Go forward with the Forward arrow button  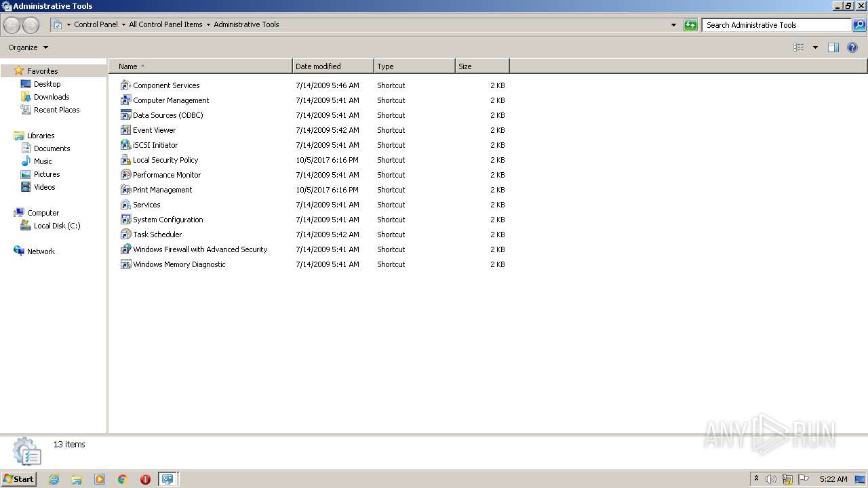[31, 25]
